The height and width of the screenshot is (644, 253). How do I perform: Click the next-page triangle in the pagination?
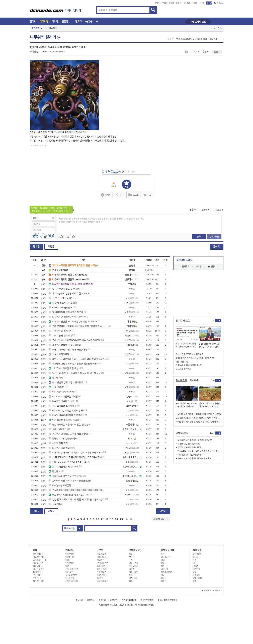point(127,519)
